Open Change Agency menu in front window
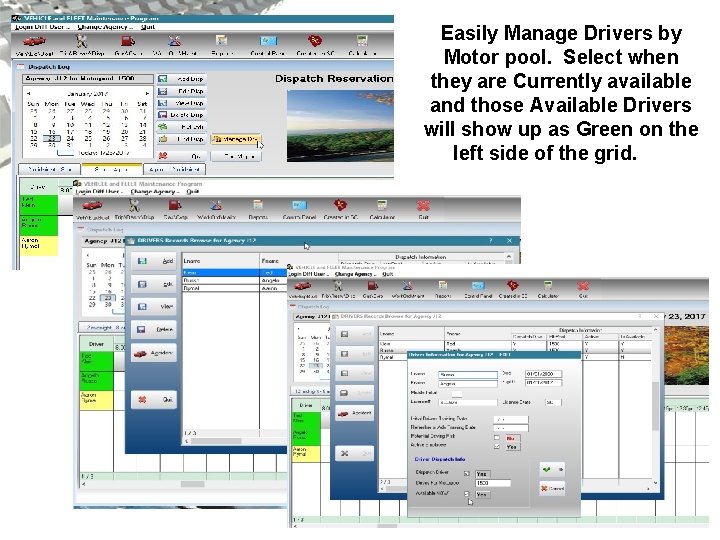 pos(355,274)
